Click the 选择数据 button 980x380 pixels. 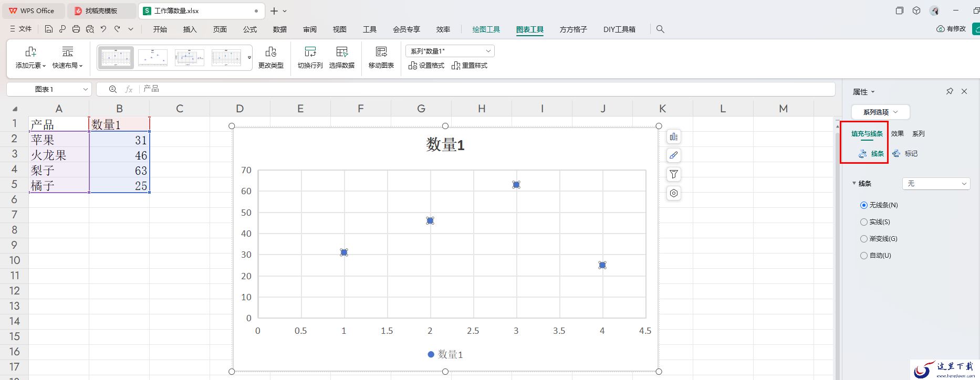pos(342,57)
